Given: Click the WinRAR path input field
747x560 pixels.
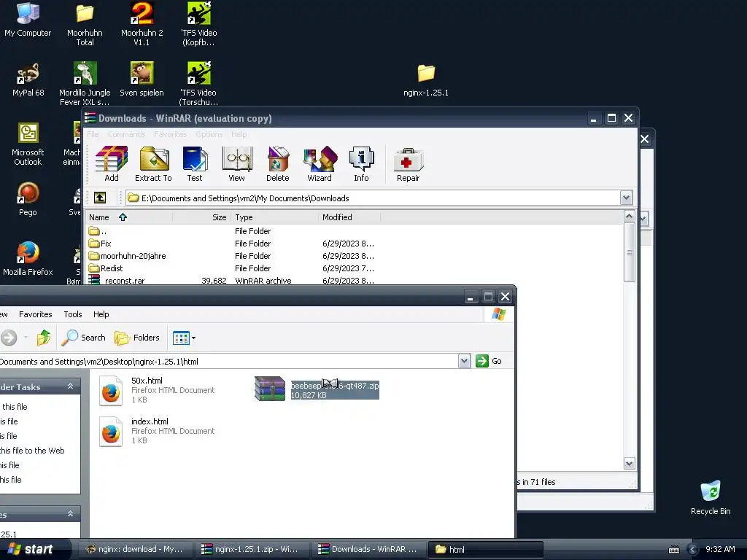Looking at the screenshot, I should coord(372,198).
